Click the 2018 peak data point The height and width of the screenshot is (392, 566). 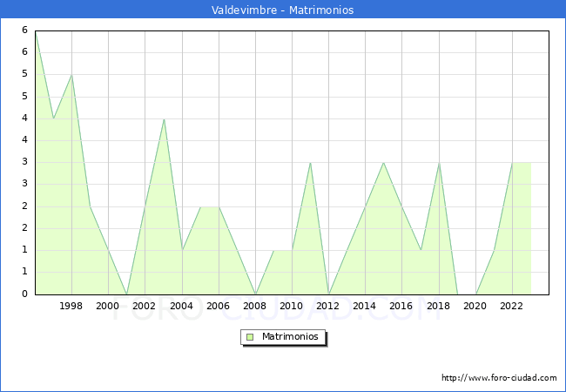(x=439, y=163)
